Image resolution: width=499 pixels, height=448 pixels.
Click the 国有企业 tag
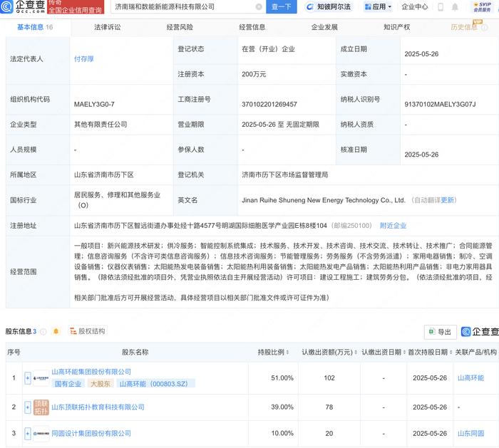pyautogui.click(x=68, y=384)
